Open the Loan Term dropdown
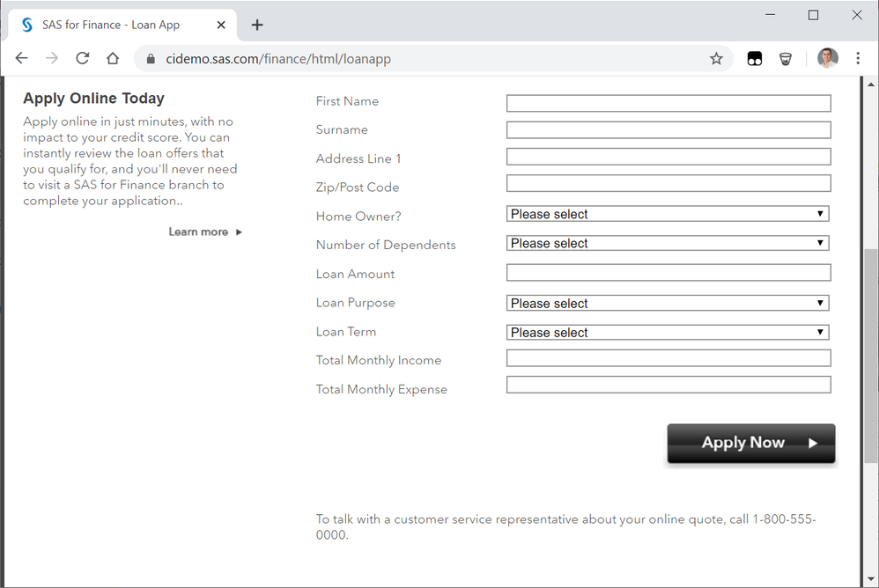The image size is (879, 588). 668,332
